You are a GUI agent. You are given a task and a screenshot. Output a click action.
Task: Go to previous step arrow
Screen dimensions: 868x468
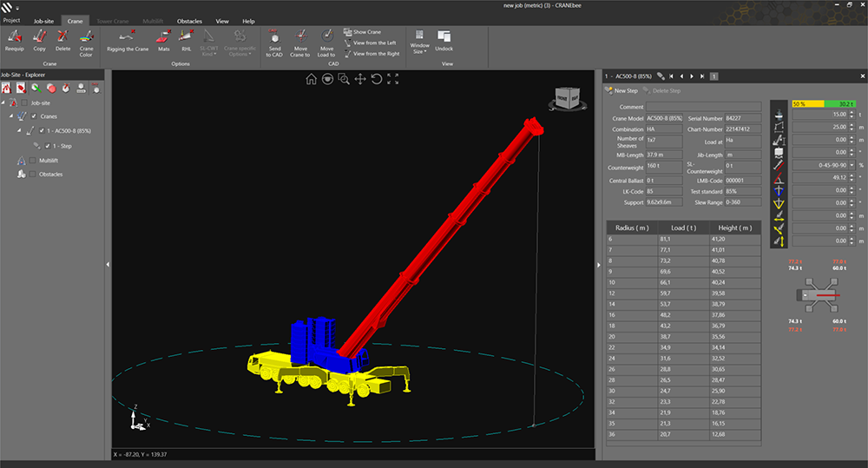[x=681, y=76]
